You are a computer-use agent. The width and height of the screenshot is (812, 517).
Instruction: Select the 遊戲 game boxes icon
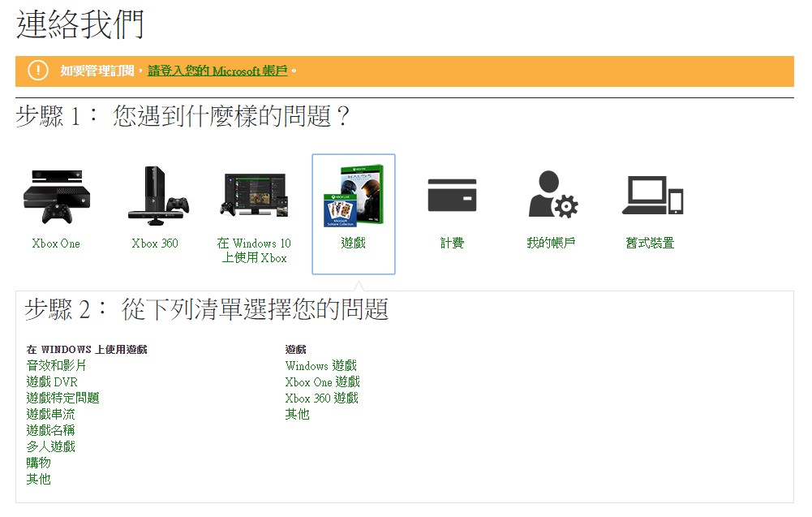pos(354,197)
